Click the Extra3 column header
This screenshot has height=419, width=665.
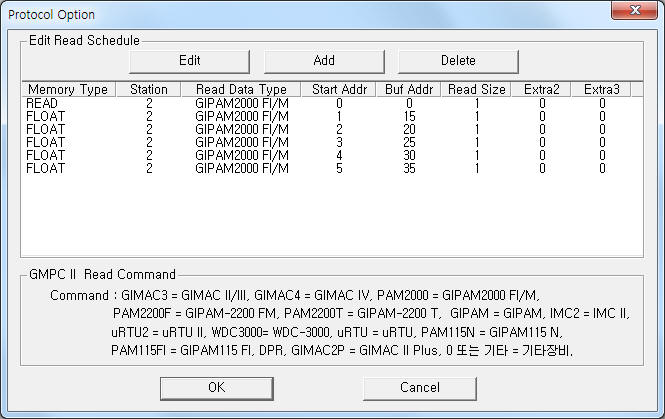[601, 89]
